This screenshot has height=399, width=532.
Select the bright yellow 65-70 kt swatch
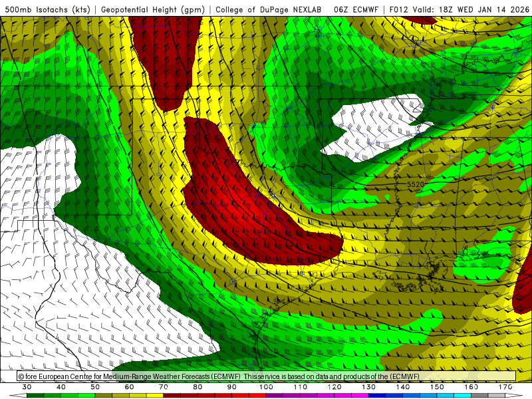(x=155, y=395)
